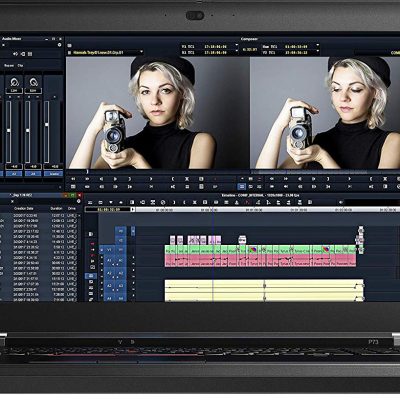The width and height of the screenshot is (400, 400).
Task: Click rewind button under the record monitor
Action: [x=272, y=179]
